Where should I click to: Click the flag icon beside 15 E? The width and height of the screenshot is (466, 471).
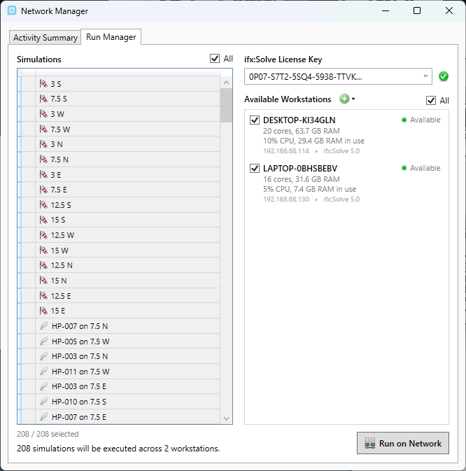43,311
